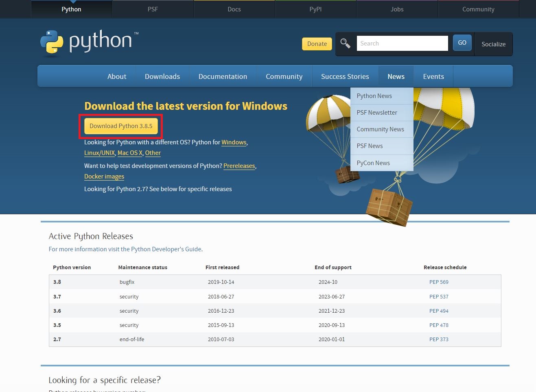Open the Python tab in the top bar
The image size is (536, 392).
coord(72,9)
